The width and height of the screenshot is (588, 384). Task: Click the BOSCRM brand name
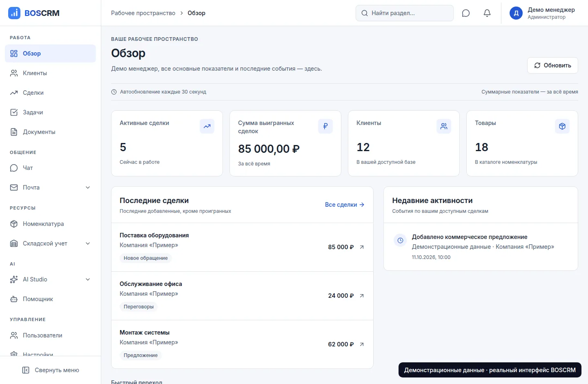(x=42, y=13)
